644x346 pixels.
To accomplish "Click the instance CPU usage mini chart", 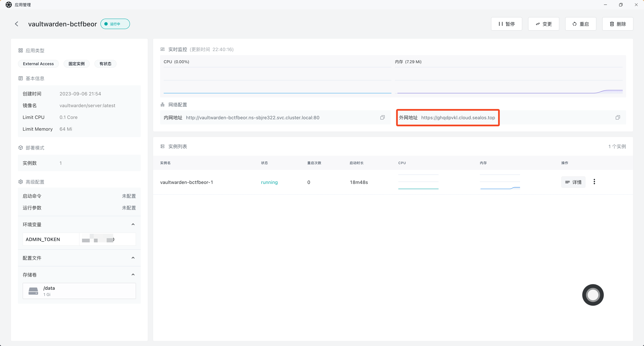I will click(418, 182).
